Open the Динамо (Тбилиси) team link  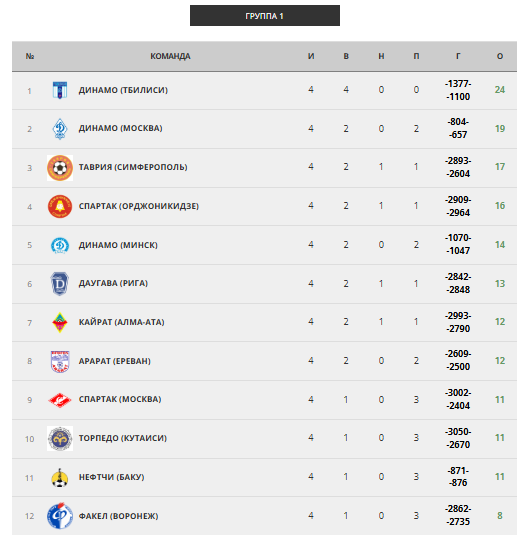[x=123, y=90]
